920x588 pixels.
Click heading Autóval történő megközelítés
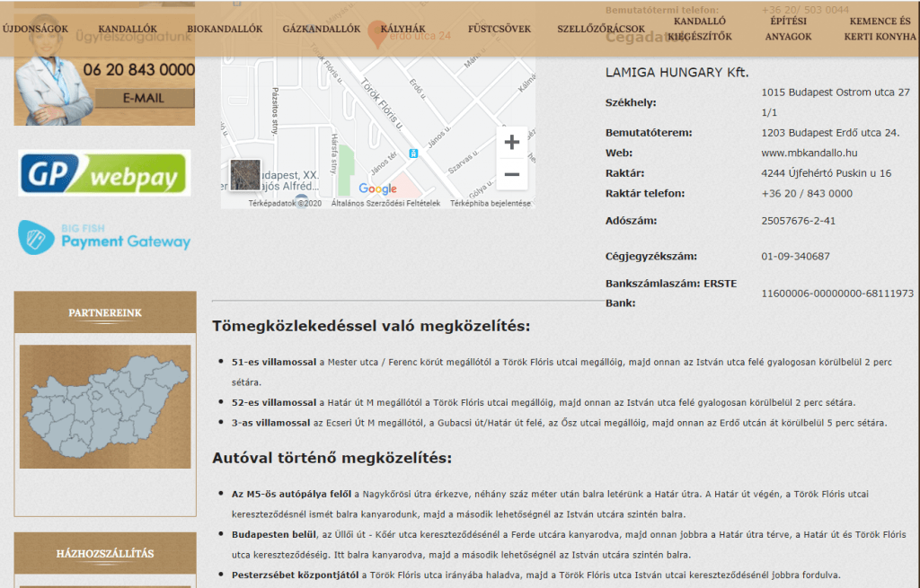(x=332, y=458)
